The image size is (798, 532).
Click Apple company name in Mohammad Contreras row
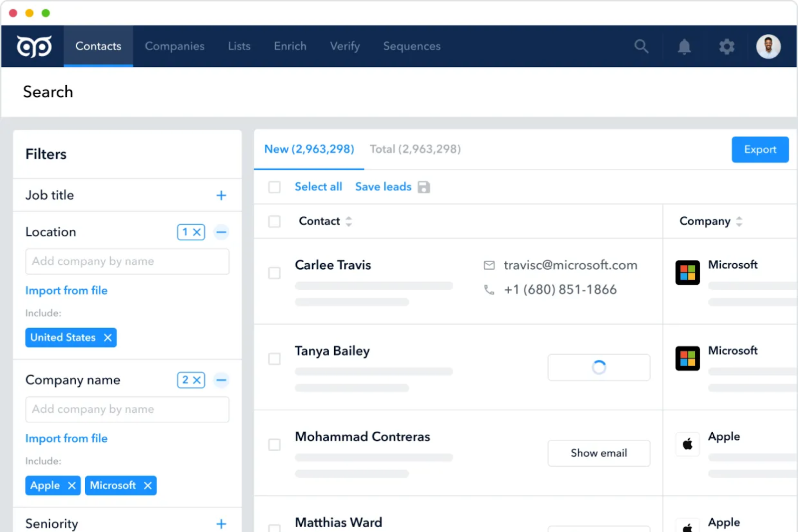coord(724,437)
